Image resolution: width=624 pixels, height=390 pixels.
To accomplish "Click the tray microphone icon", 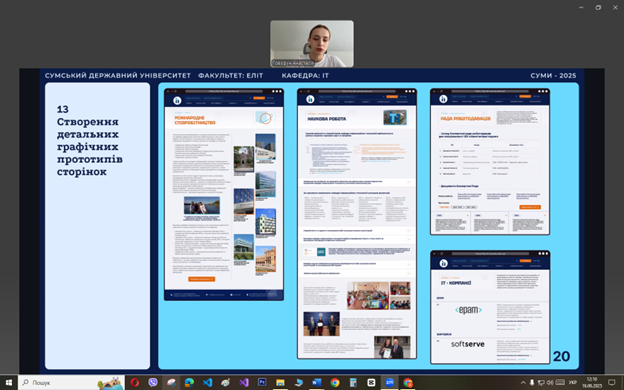I will [x=532, y=383].
